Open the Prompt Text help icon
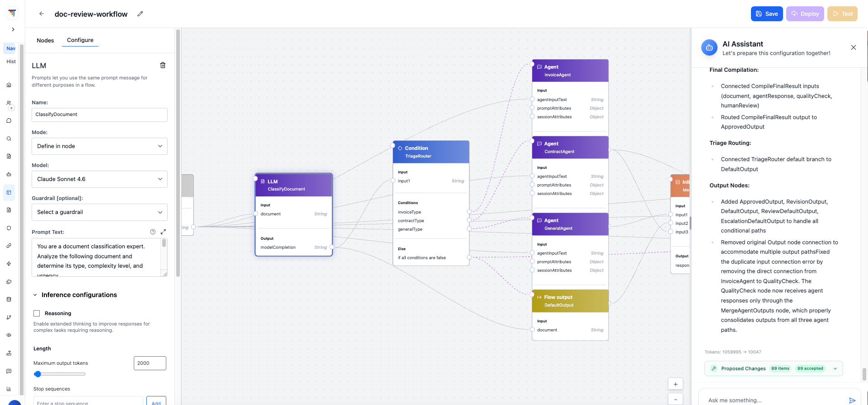868x405 pixels. (x=153, y=232)
